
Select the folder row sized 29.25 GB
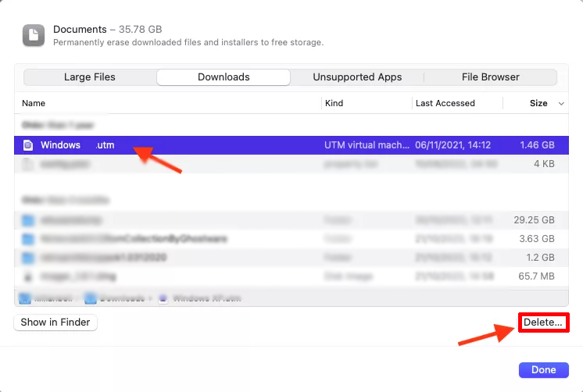291,220
